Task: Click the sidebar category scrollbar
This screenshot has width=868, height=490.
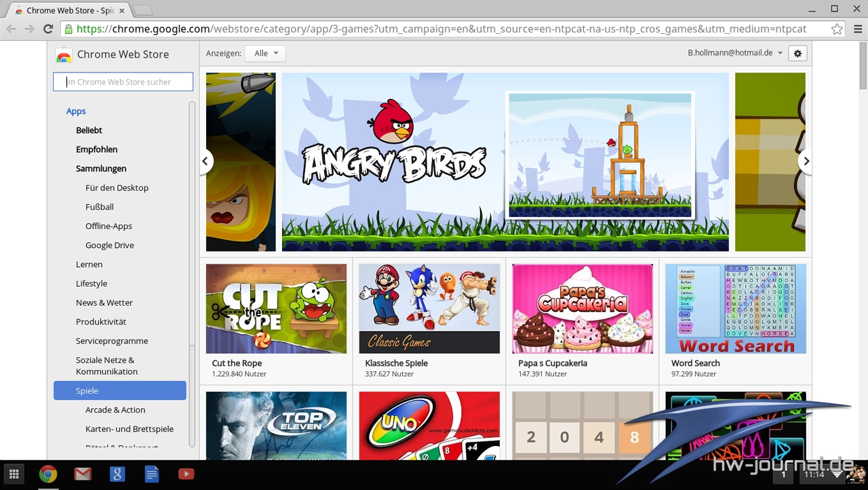Action: (192, 224)
